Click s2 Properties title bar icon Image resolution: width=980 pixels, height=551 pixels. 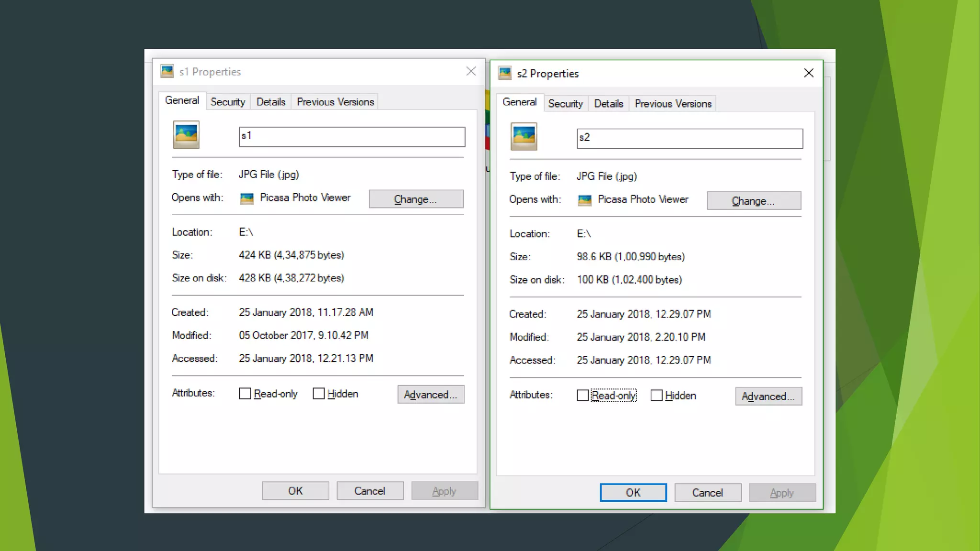(505, 73)
